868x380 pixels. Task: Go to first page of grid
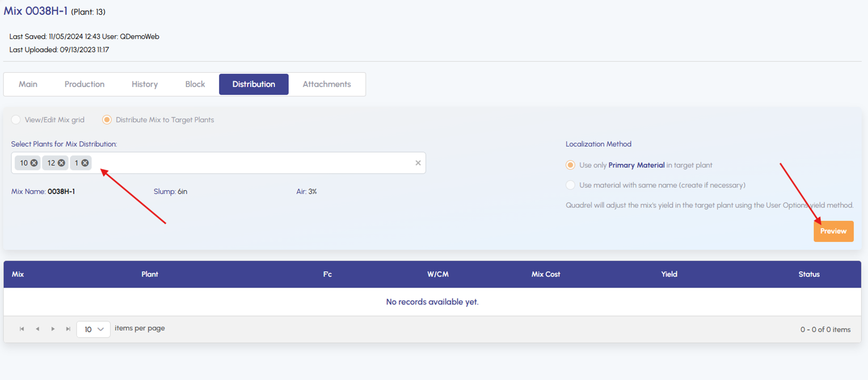(22, 329)
